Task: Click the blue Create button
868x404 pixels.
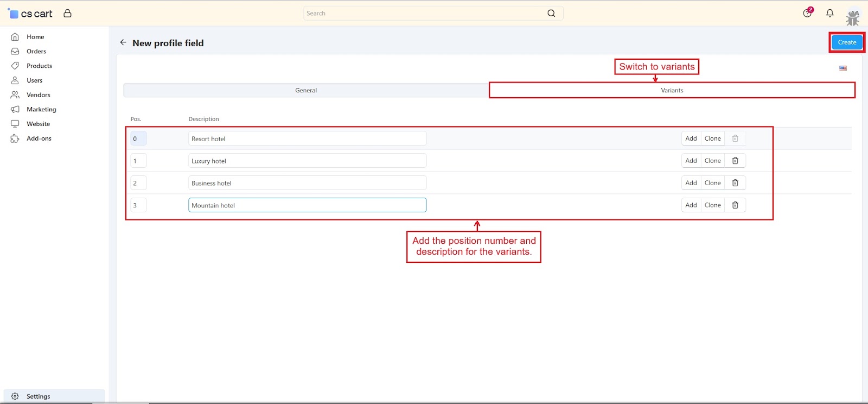Action: 846,42
